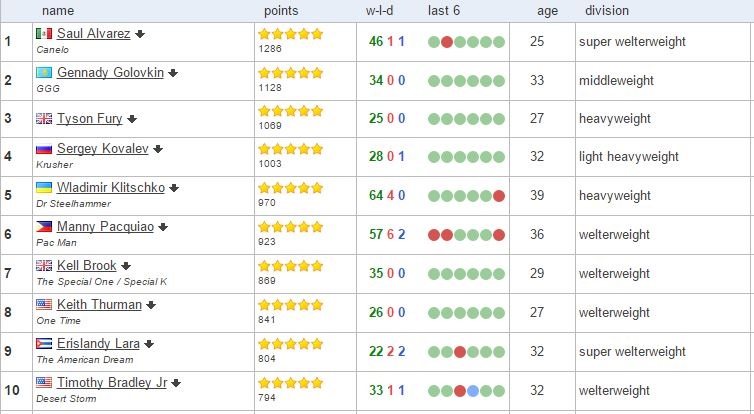Click the blue draw dot in Timothy Bradley's last 6
The height and width of the screenshot is (414, 754).
[473, 391]
